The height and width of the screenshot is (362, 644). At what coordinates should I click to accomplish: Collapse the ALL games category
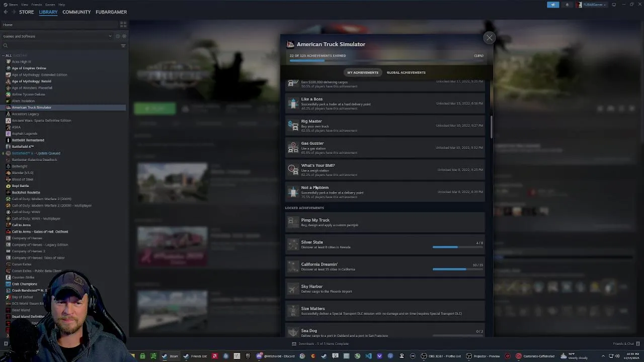coord(4,55)
